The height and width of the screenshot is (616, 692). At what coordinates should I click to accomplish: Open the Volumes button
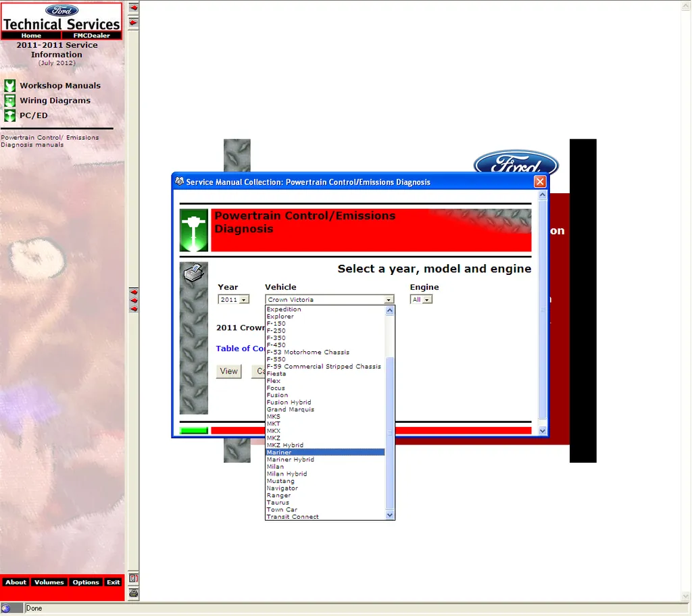click(49, 582)
